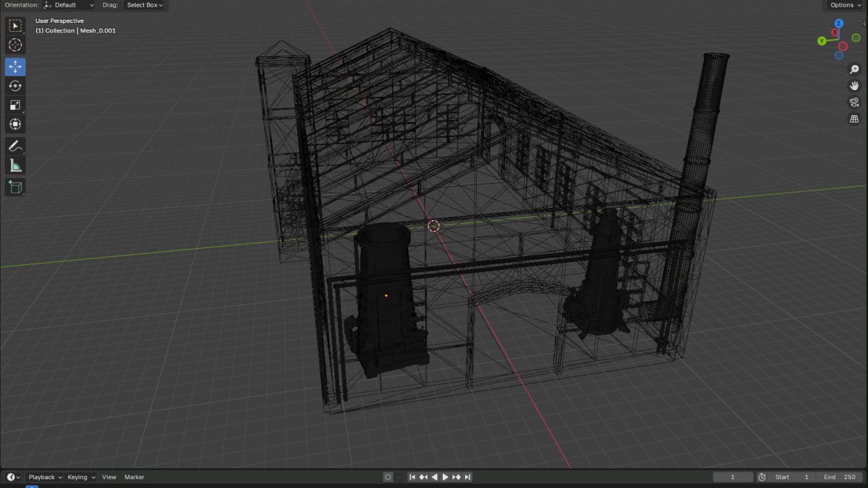The image size is (868, 488).
Task: Click the red X axis gizmo ball
Action: click(x=835, y=33)
